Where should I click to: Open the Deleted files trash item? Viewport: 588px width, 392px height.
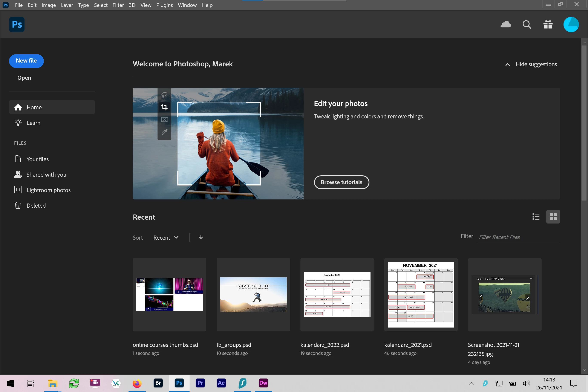[x=36, y=205]
